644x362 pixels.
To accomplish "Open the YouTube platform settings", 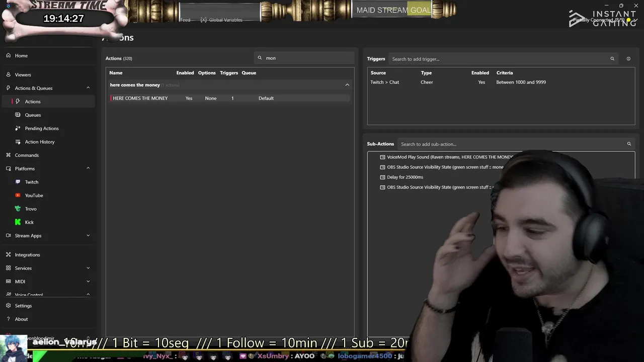I will click(34, 196).
